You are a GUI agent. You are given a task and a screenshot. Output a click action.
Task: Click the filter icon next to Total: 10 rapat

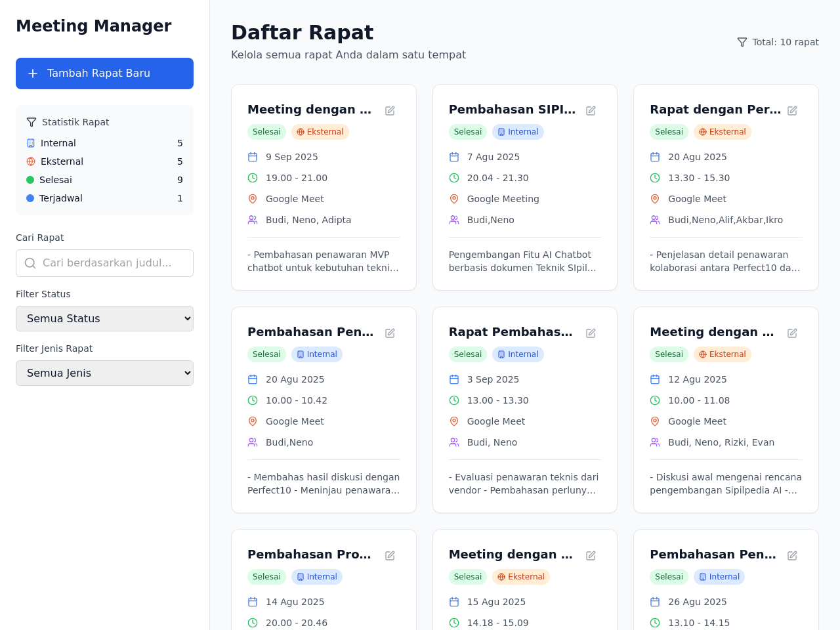click(x=742, y=42)
